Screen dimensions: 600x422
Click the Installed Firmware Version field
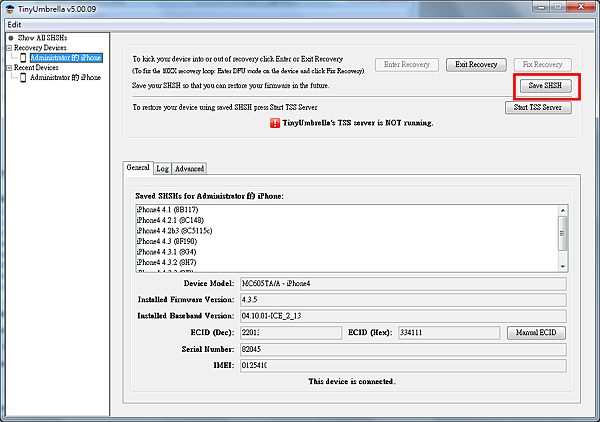pyautogui.click(x=403, y=300)
